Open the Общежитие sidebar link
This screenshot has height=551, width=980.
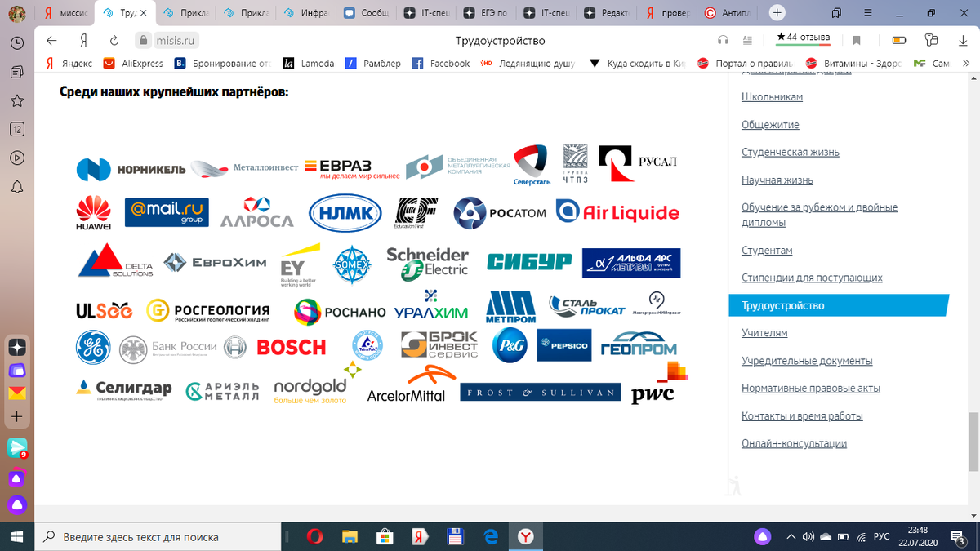pyautogui.click(x=770, y=125)
